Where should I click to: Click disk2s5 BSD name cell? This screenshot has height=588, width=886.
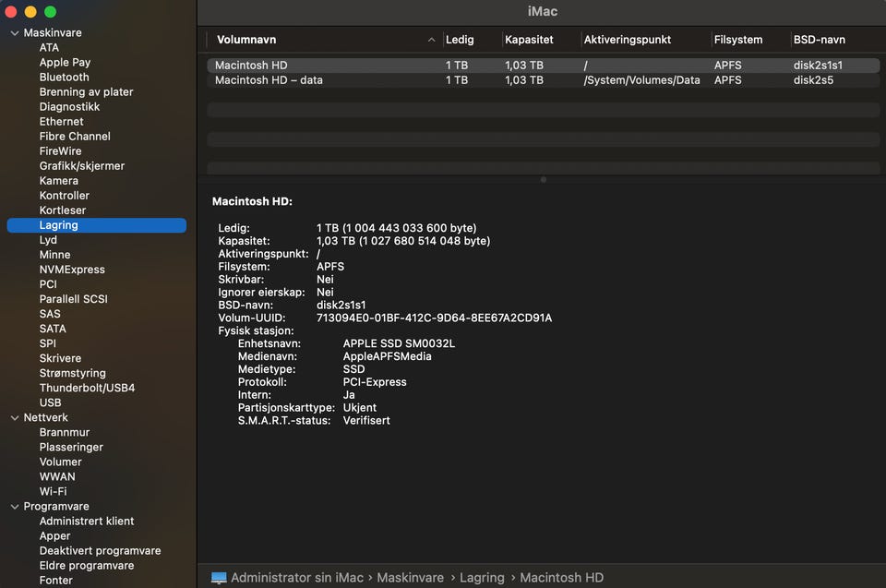click(x=813, y=79)
